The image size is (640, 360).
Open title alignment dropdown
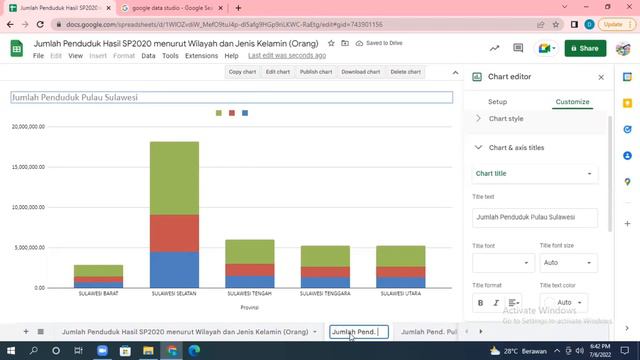point(513,303)
